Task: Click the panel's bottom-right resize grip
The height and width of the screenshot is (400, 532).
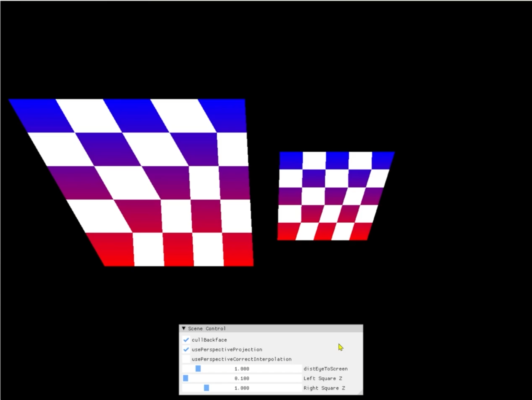Action: pos(360,392)
